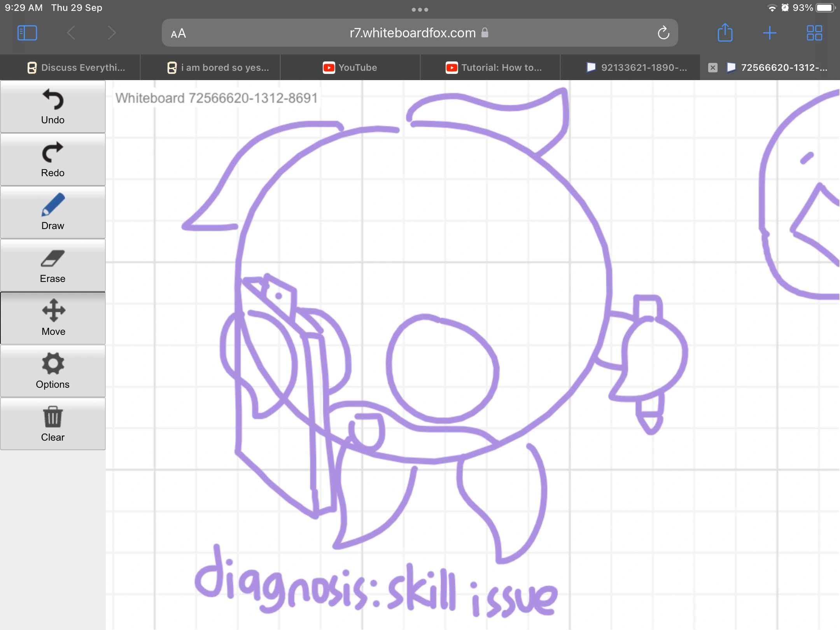Open site security info via the lock icon
Image resolution: width=840 pixels, height=630 pixels.
(x=484, y=33)
